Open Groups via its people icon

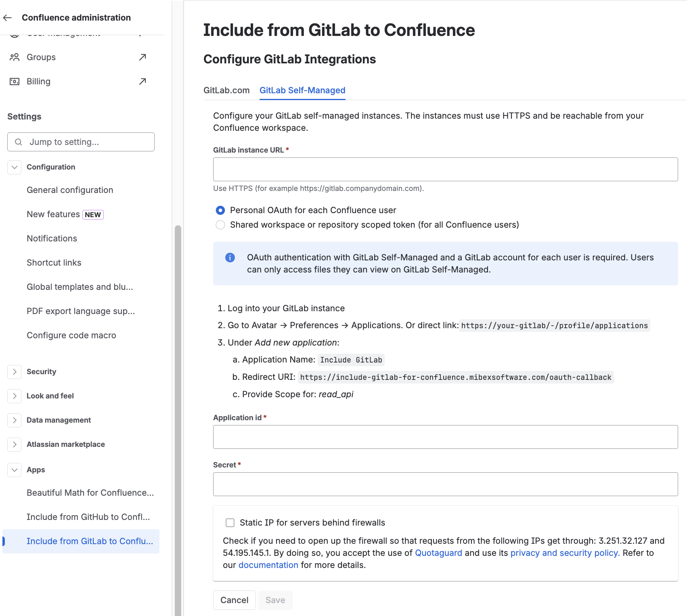[x=14, y=57]
